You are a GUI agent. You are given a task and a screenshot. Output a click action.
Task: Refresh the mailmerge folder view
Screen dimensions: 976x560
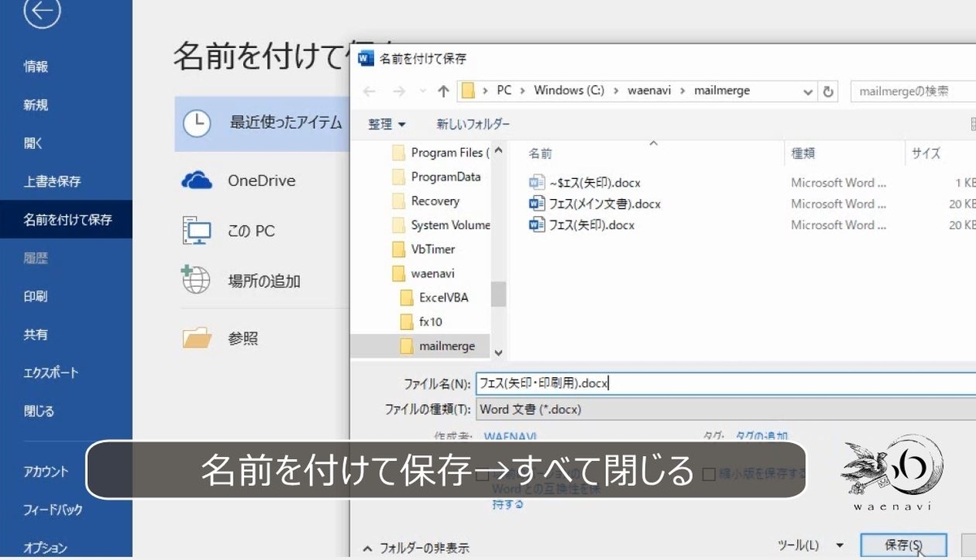point(830,90)
